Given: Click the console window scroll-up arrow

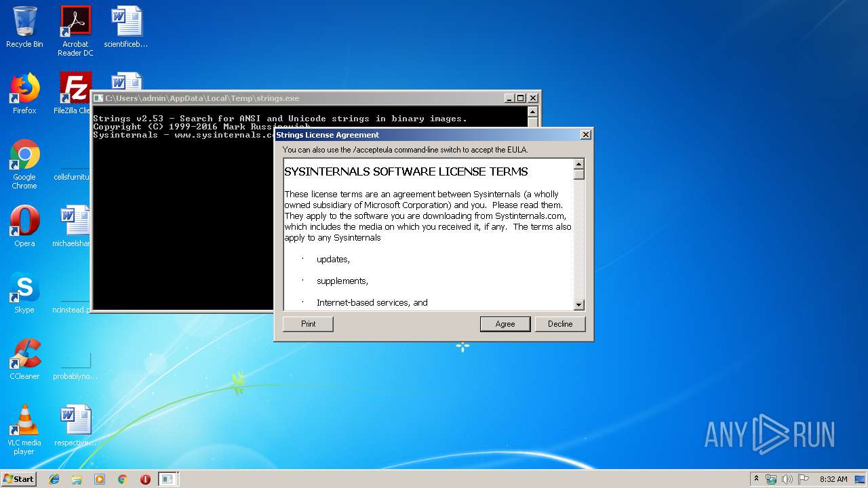Looking at the screenshot, I should [x=532, y=112].
